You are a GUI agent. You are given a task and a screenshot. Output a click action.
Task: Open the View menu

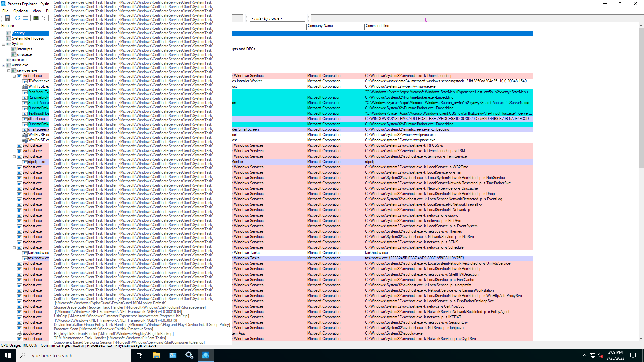click(x=37, y=11)
